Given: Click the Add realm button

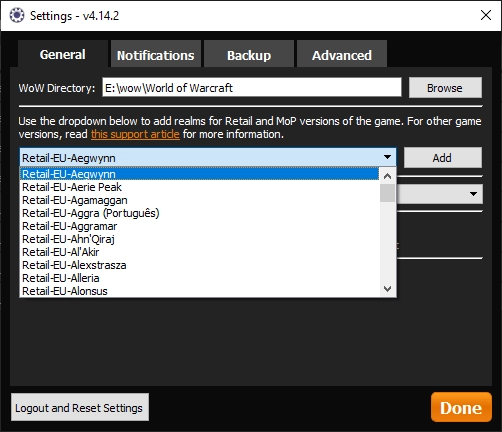Looking at the screenshot, I should (443, 158).
